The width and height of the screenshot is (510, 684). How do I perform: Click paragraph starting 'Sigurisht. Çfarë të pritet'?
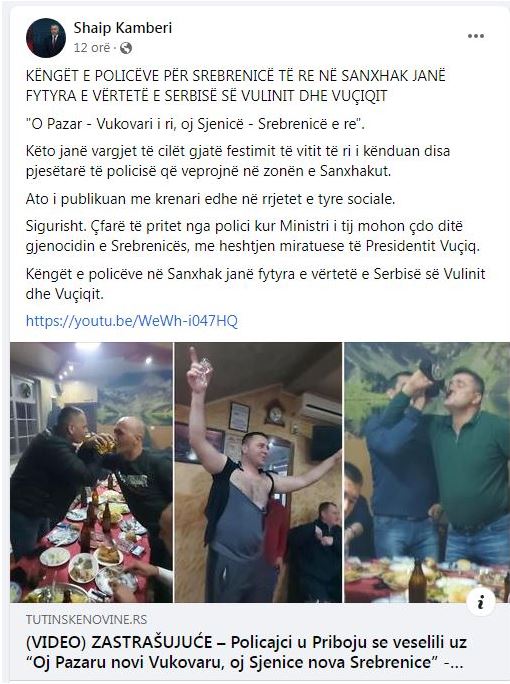[x=253, y=236]
